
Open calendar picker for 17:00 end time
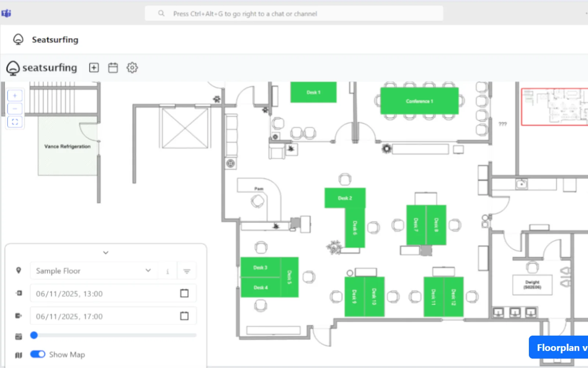point(184,316)
